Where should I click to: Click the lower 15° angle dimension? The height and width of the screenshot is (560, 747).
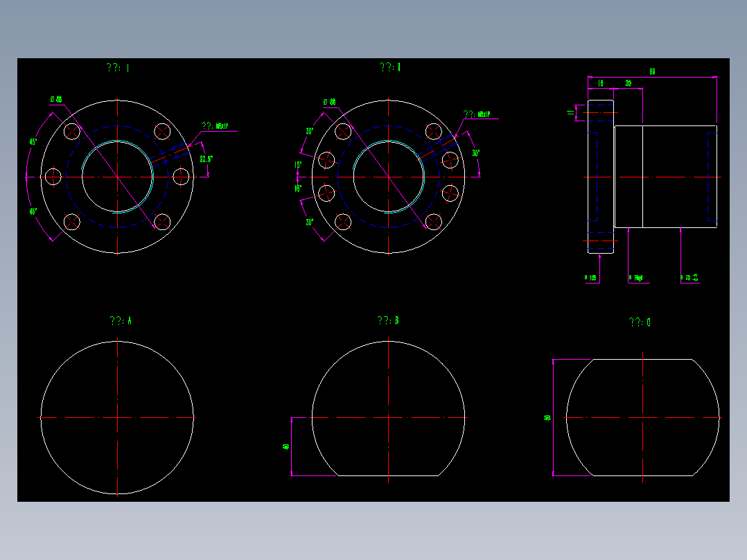click(x=298, y=189)
